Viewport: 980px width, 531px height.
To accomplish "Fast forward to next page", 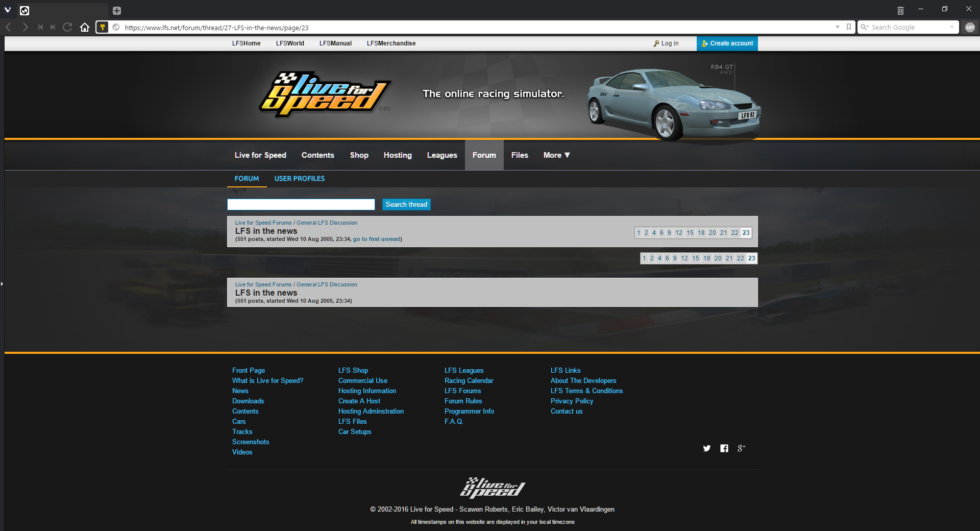I will click(53, 27).
